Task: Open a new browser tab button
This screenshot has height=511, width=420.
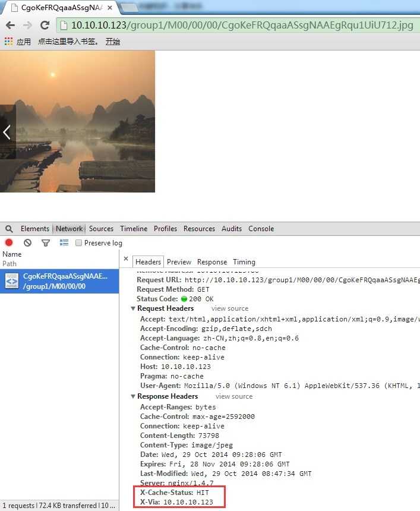Action: coord(128,7)
